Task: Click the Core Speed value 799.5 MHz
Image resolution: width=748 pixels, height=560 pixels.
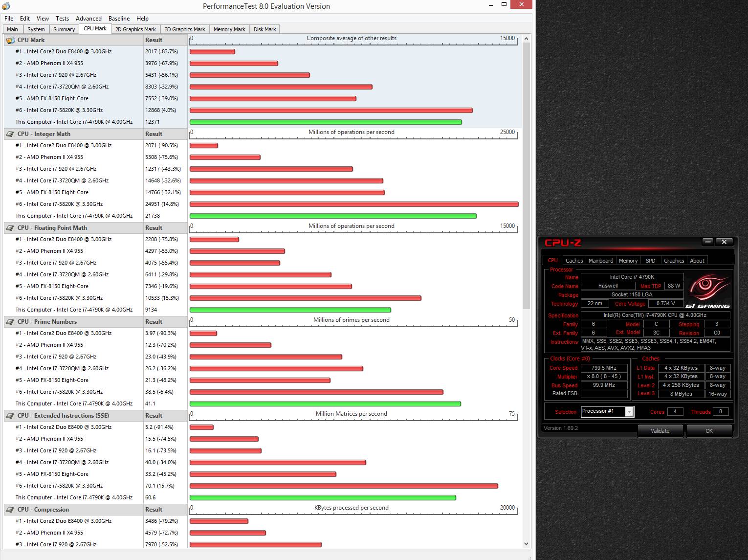Action: pos(604,368)
